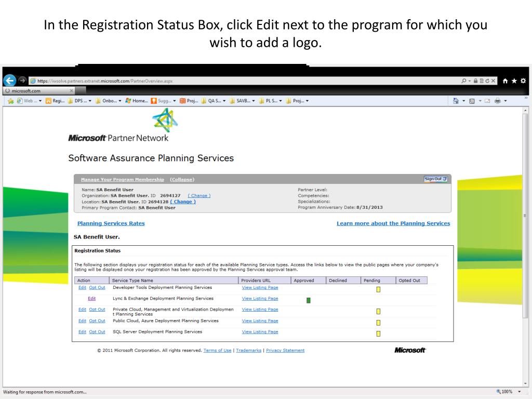This screenshot has height=399, width=532.
Task: Click Opt Out for SQL Server Deployment
Action: (97, 332)
